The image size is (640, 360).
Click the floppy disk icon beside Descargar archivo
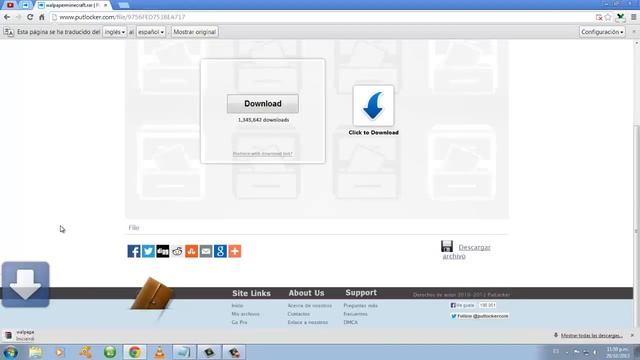(447, 246)
